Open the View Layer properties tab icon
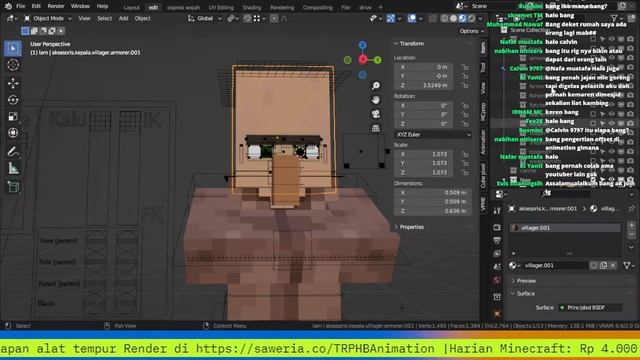640x360 pixels. point(497,253)
